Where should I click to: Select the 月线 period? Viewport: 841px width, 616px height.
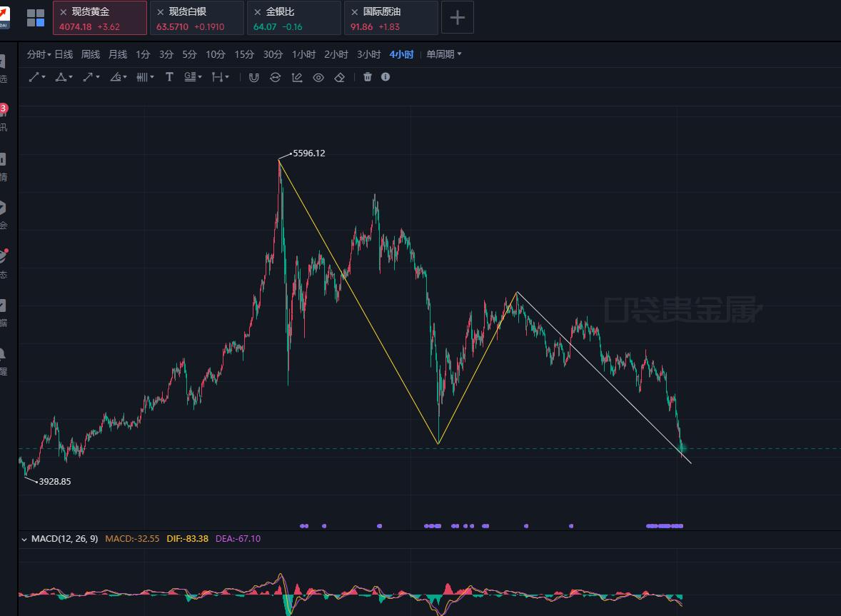coord(118,54)
